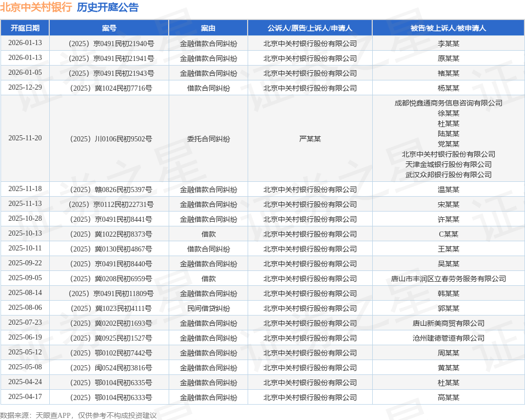Select case number (2025)京0491民初11809号

point(111,293)
